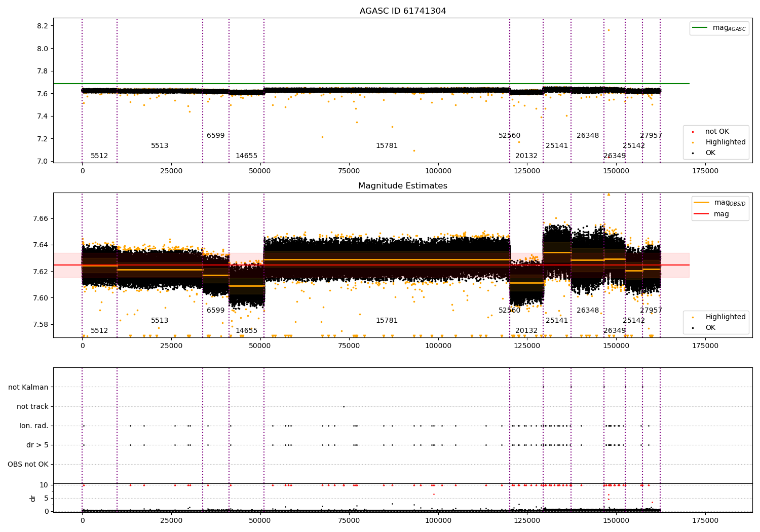The image size is (760, 532).
Task: Click obsid label 25141 in the top panel
Action: pos(557,146)
